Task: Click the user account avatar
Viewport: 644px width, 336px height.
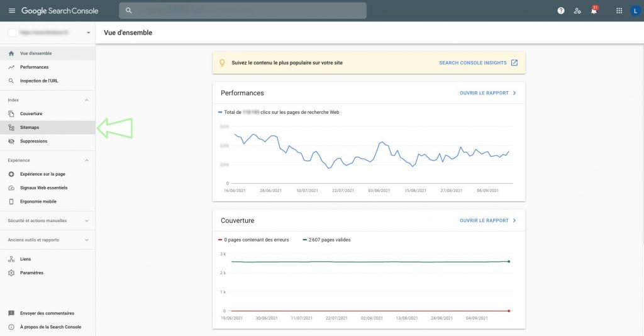Action: click(635, 11)
